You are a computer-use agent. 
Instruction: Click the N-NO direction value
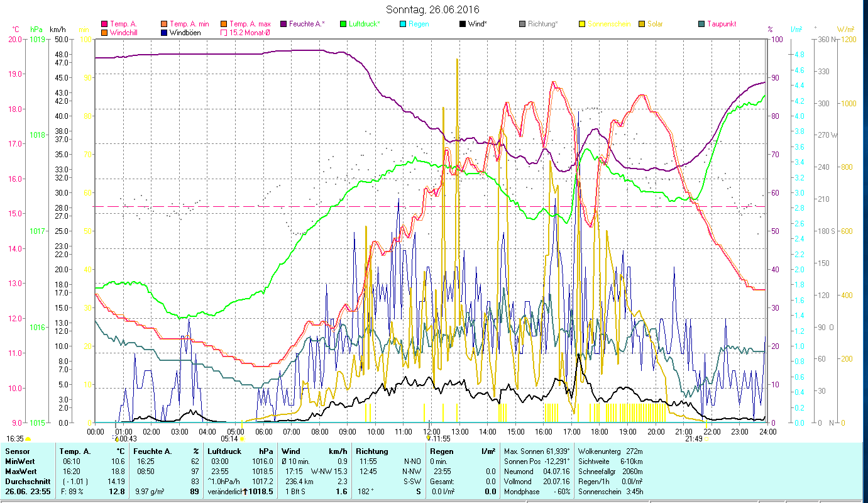pyautogui.click(x=411, y=462)
